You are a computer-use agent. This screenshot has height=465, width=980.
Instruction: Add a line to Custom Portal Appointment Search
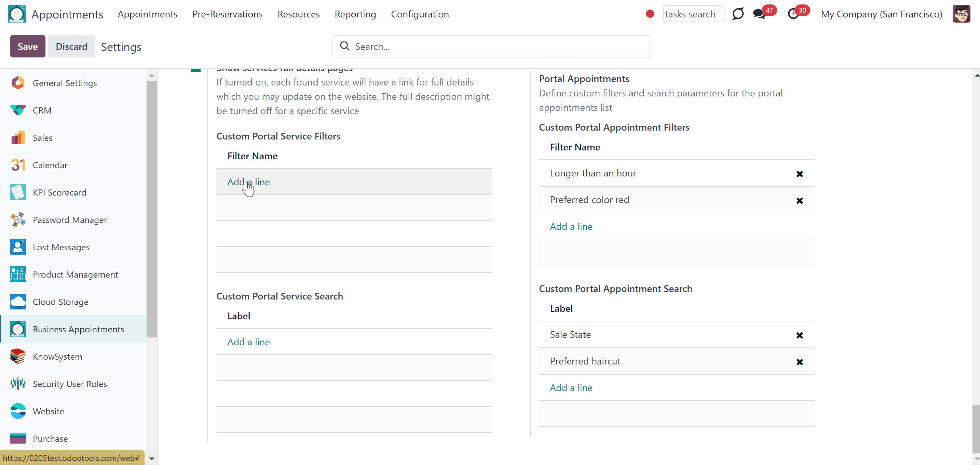[x=571, y=388]
